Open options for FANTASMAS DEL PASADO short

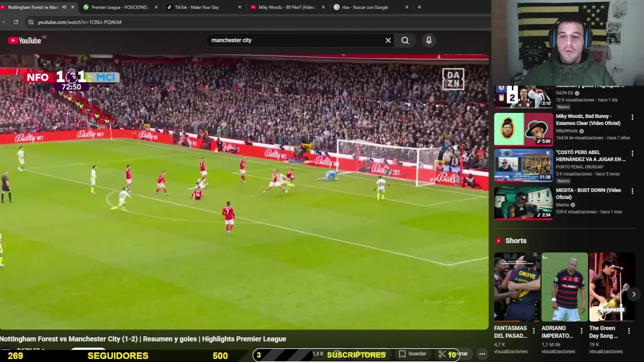(535, 331)
